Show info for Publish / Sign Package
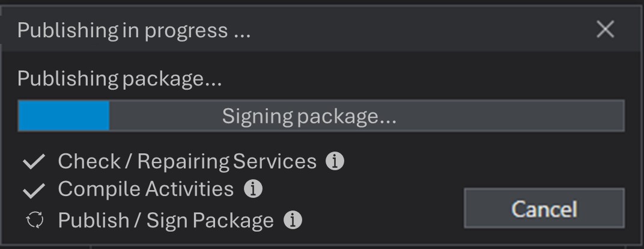 tap(292, 220)
